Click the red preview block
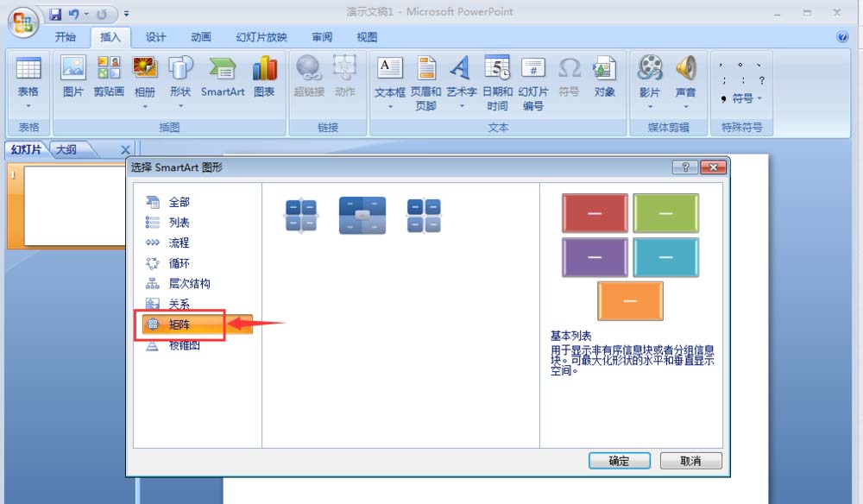The height and width of the screenshot is (504, 863). tap(595, 213)
